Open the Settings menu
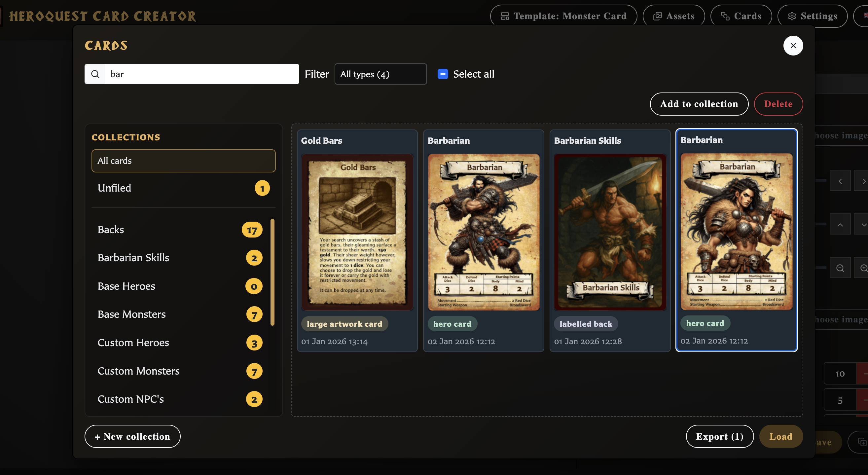868x475 pixels. 812,16
